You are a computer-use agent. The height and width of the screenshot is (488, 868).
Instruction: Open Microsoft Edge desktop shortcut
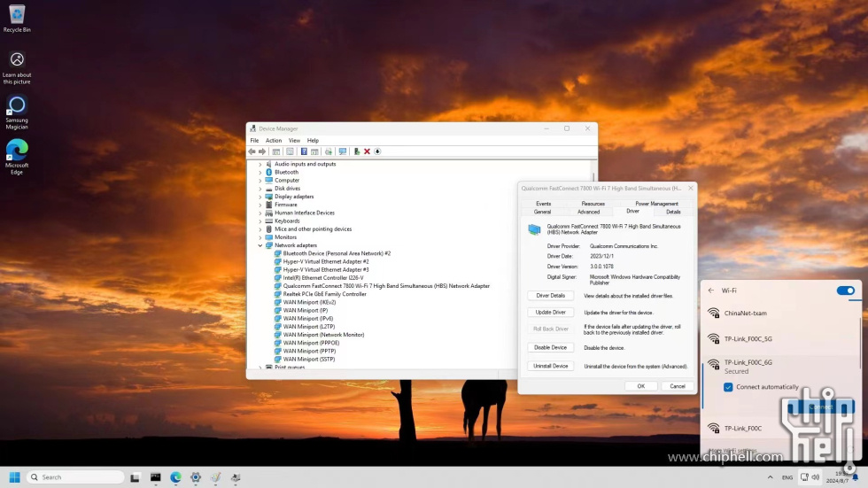pyautogui.click(x=17, y=158)
